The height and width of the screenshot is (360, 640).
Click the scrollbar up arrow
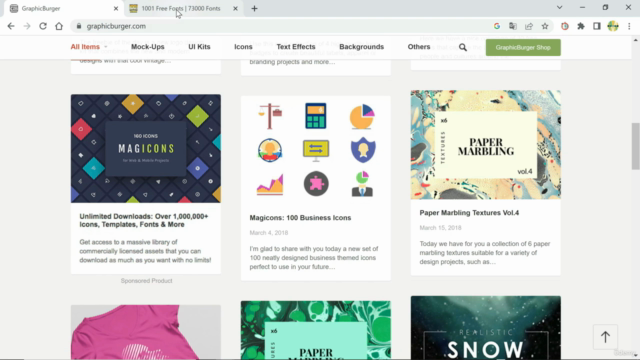point(636,40)
